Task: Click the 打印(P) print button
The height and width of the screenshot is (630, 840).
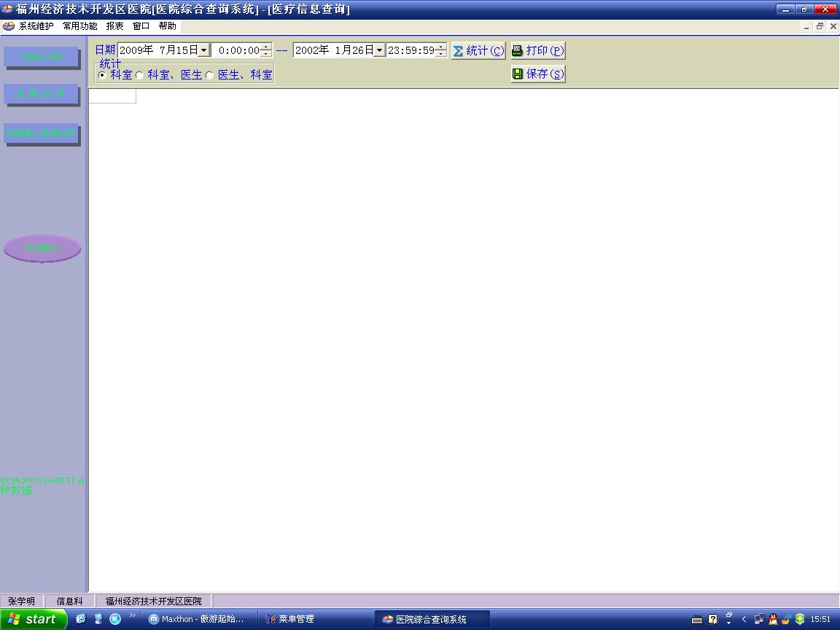Action: click(x=538, y=50)
